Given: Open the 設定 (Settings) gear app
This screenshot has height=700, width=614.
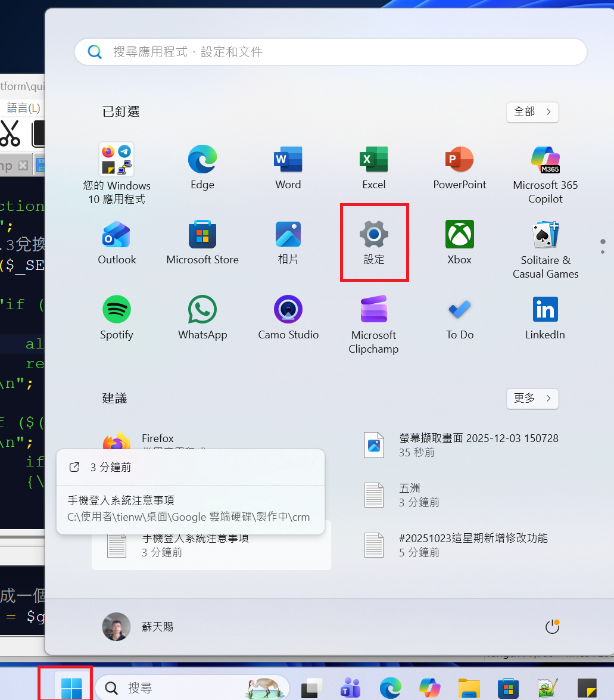Looking at the screenshot, I should pos(374,242).
